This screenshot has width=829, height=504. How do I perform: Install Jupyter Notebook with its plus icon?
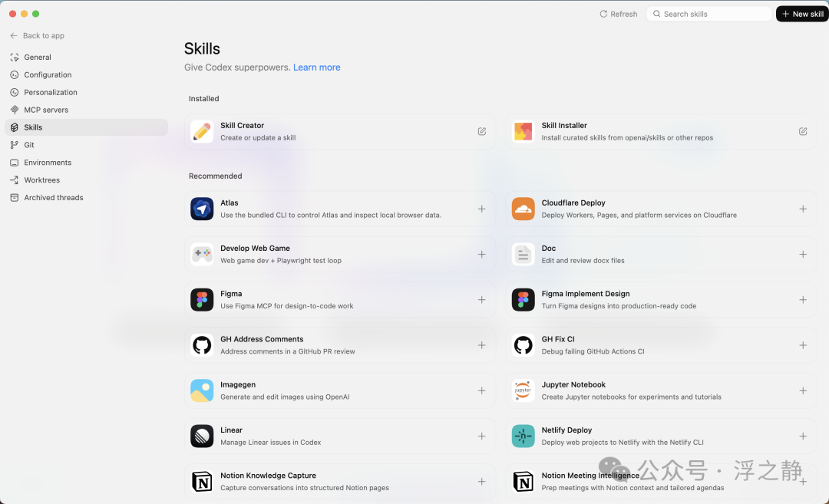pyautogui.click(x=803, y=391)
